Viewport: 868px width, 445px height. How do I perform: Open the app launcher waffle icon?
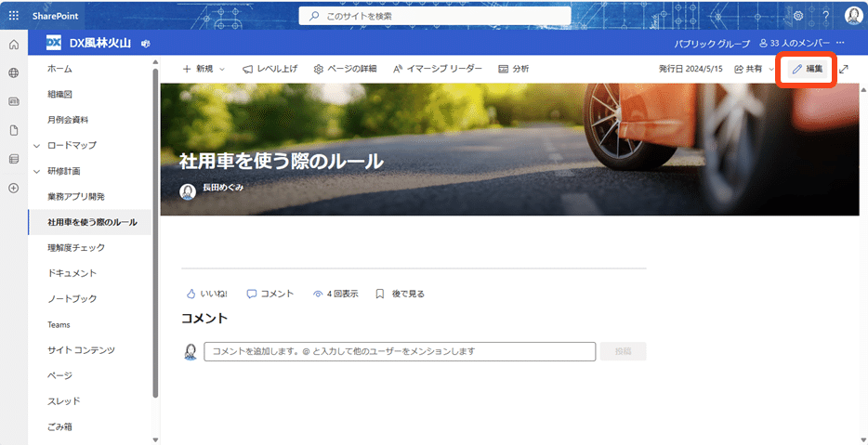coord(14,16)
